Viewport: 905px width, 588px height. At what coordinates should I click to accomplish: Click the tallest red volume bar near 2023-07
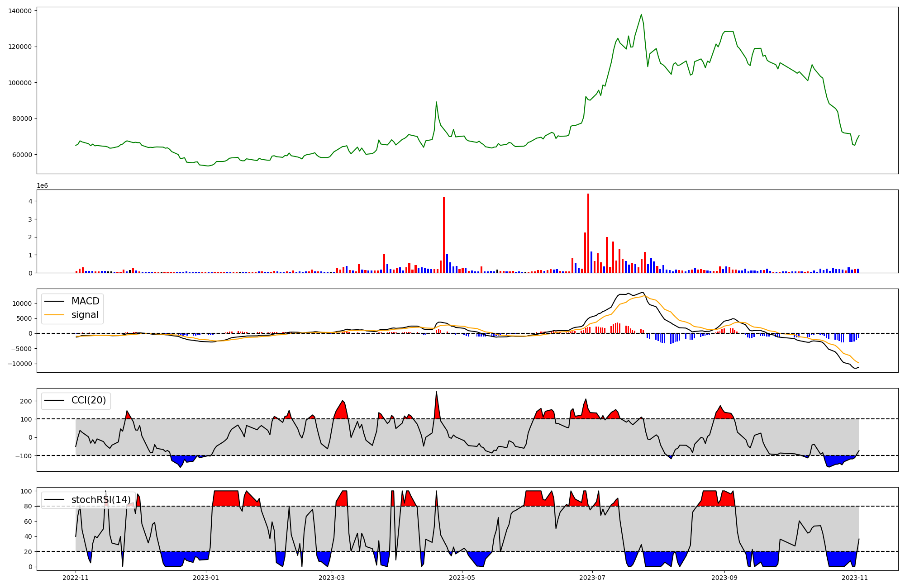(588, 233)
